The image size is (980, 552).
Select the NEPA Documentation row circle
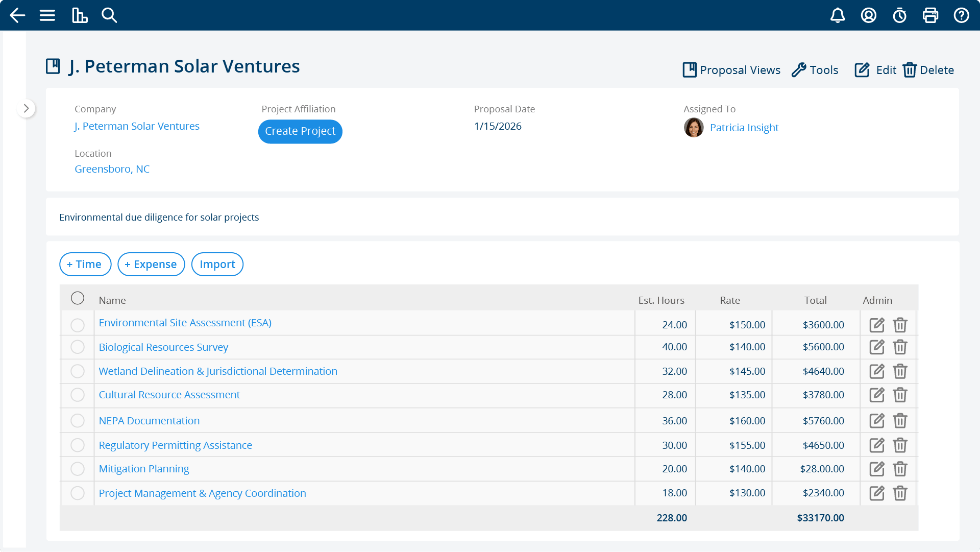78,421
